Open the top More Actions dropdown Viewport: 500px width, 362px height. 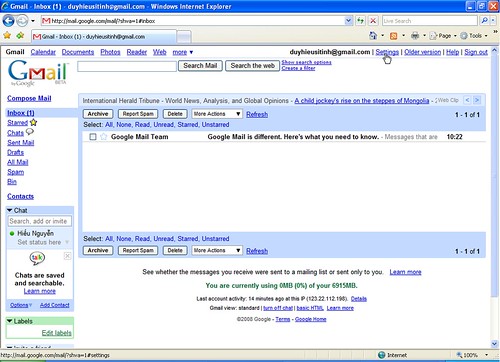pos(217,114)
